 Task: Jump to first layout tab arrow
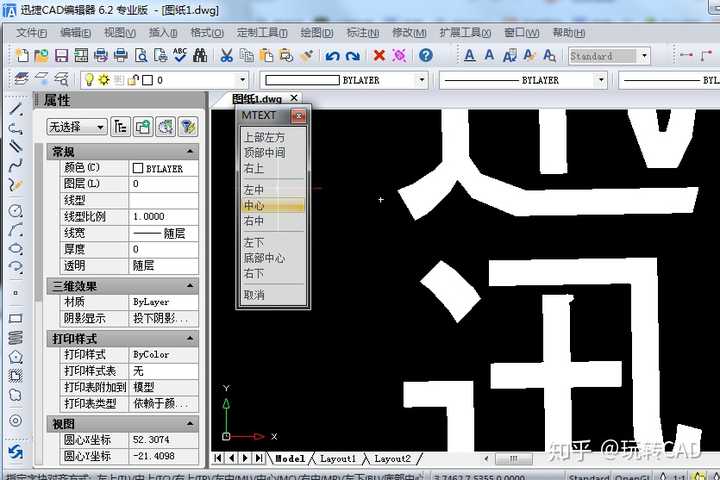click(218, 458)
